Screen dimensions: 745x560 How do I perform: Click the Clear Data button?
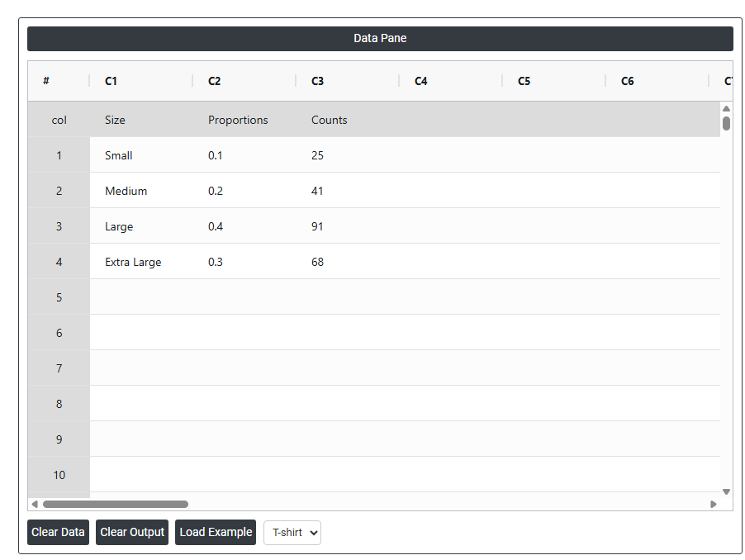(58, 532)
